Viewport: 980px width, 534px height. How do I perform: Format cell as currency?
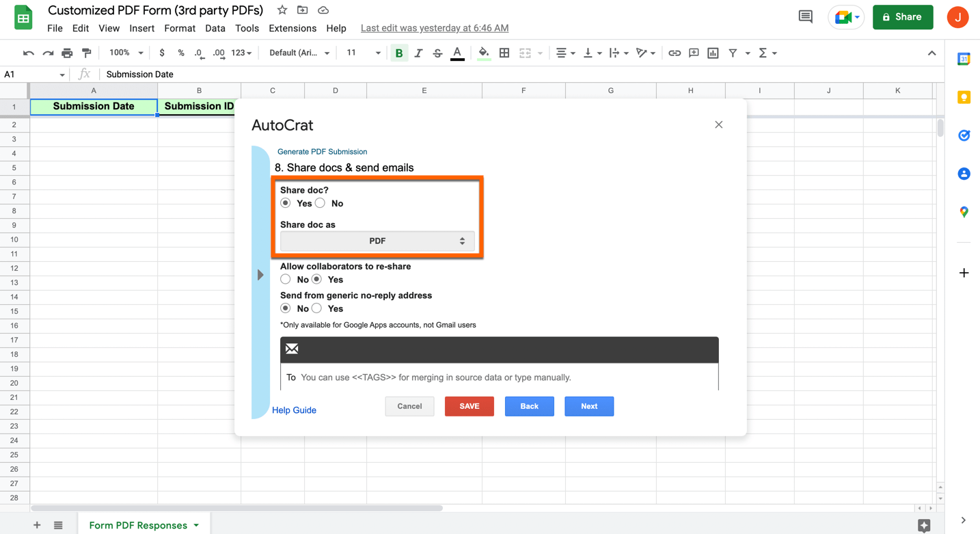[162, 53]
